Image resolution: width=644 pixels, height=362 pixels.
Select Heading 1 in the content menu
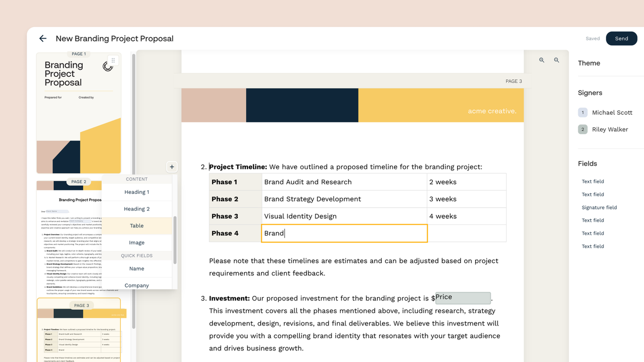(137, 192)
